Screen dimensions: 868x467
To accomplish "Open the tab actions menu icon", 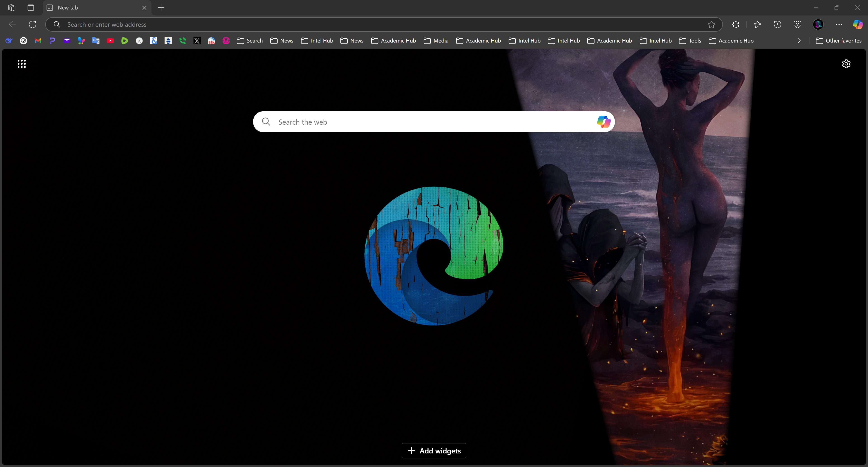I will (31, 7).
